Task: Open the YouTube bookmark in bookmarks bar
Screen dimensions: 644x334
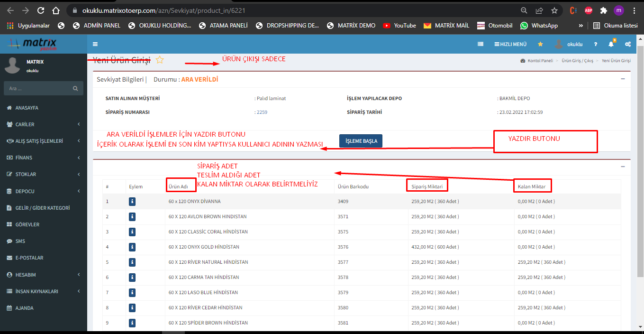Action: click(x=399, y=26)
